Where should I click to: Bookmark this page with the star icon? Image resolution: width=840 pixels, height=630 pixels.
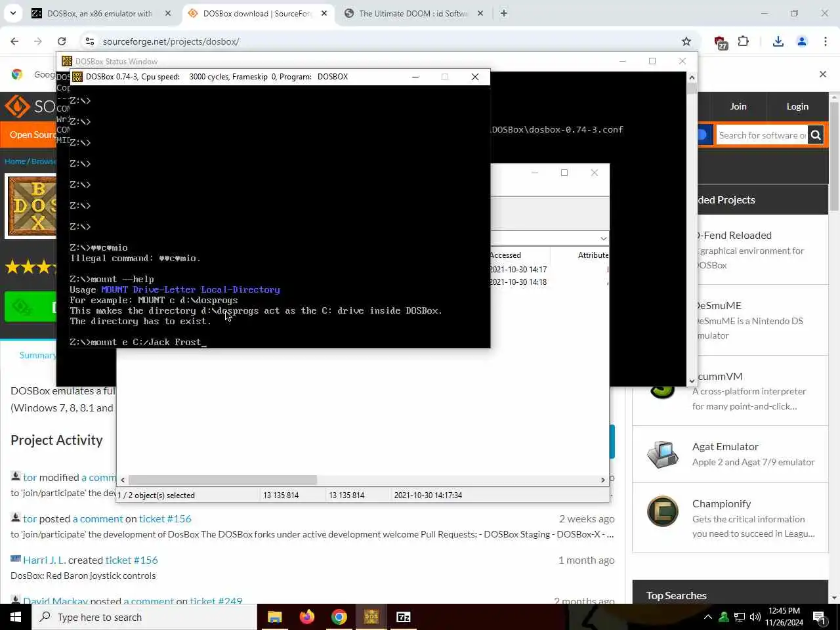(686, 41)
